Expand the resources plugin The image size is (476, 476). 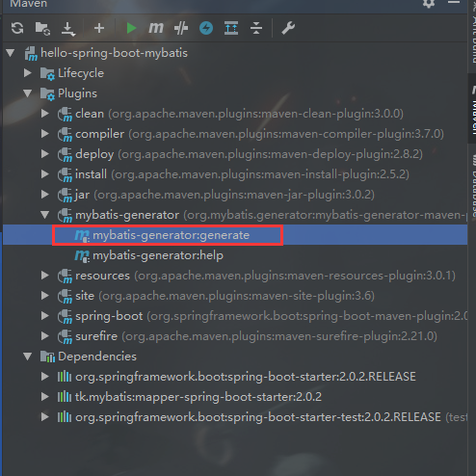[x=45, y=276]
